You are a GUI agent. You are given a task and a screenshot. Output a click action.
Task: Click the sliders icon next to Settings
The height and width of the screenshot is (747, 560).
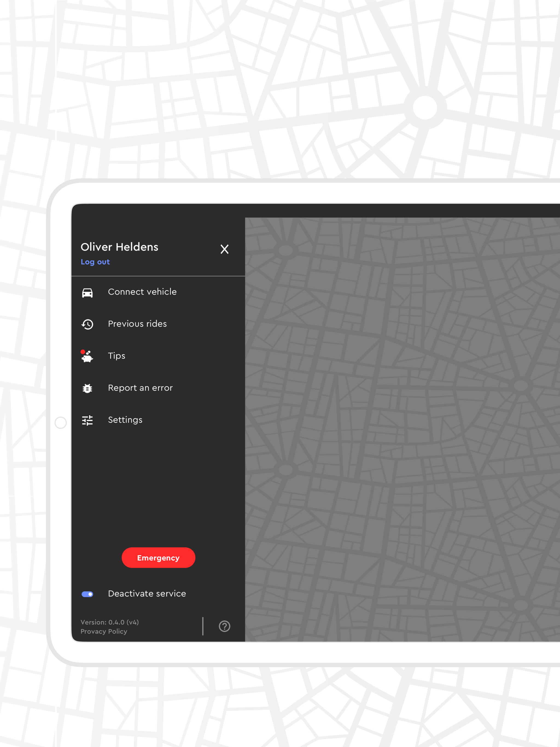pos(87,420)
